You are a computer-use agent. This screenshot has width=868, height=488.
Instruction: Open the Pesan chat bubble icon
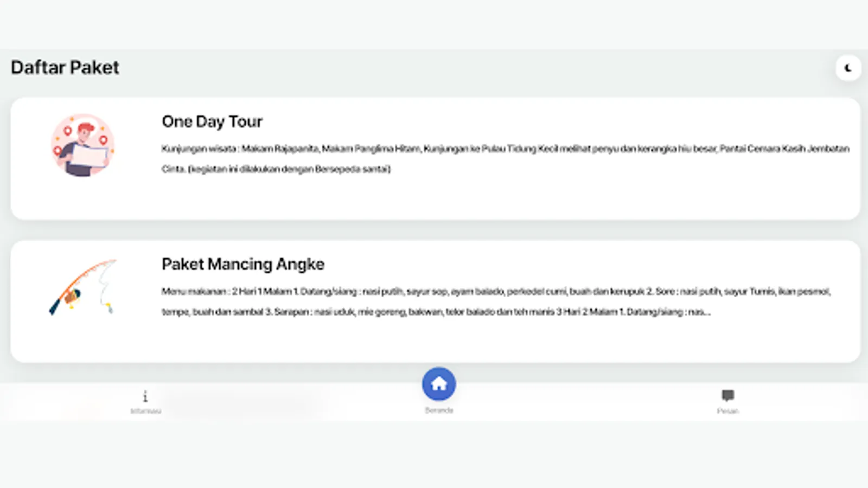727,395
